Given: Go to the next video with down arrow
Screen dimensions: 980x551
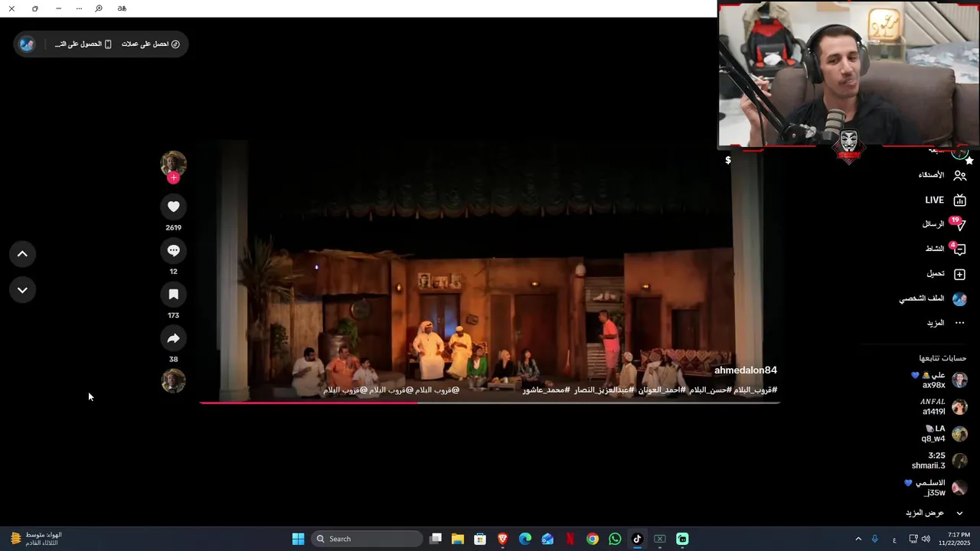Looking at the screenshot, I should coord(22,290).
